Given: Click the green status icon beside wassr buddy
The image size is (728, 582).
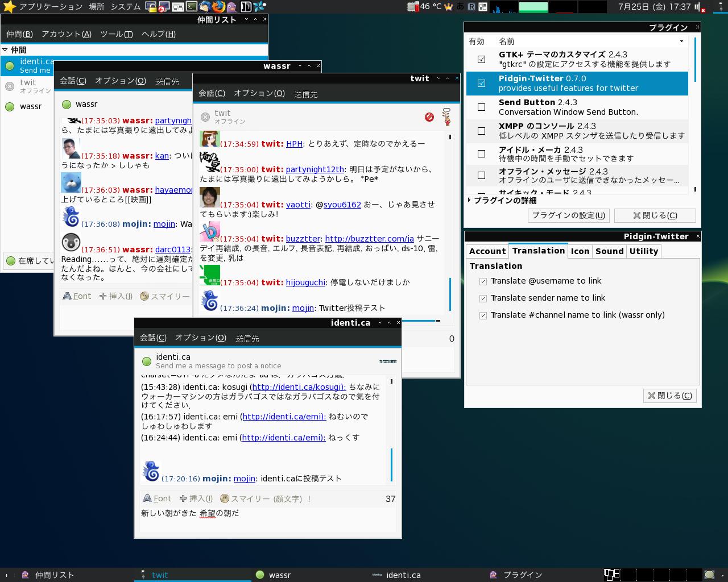Looking at the screenshot, I should (x=10, y=106).
